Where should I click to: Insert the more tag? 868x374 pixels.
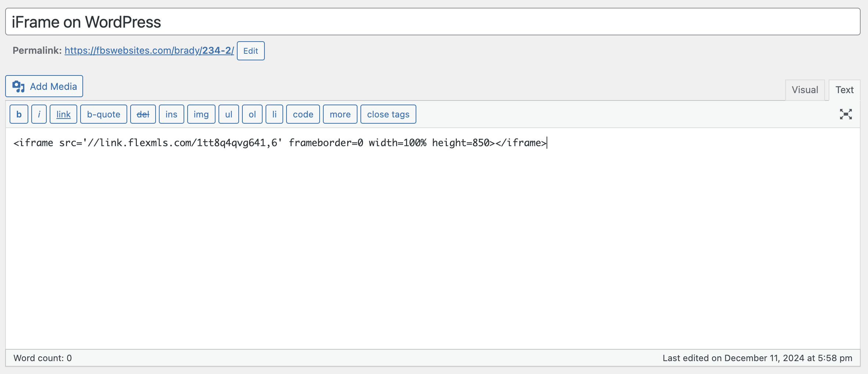tap(340, 114)
